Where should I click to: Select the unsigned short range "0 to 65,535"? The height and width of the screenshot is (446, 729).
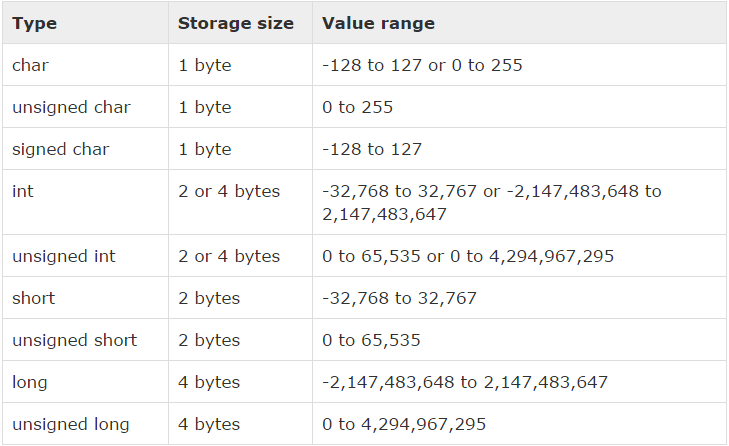point(371,340)
